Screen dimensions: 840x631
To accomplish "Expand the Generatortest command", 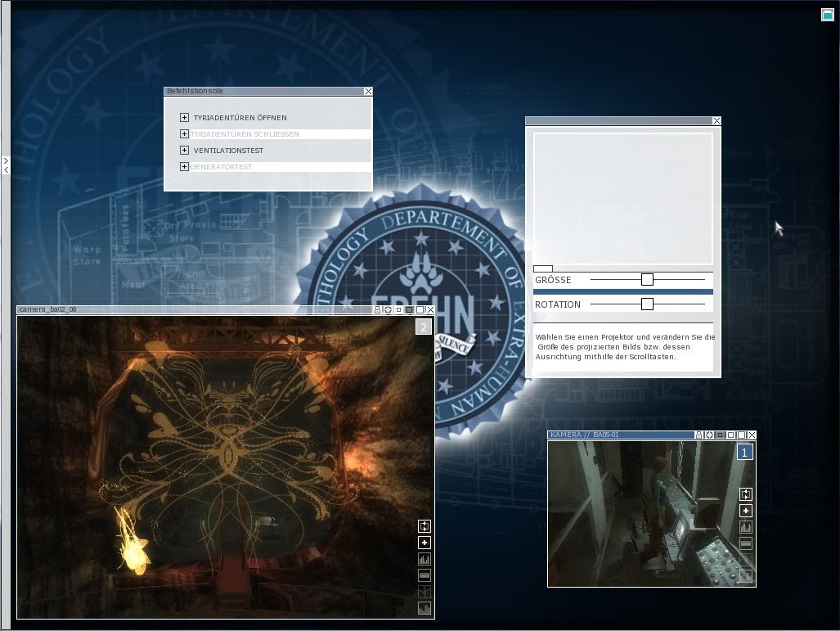I will [x=184, y=167].
